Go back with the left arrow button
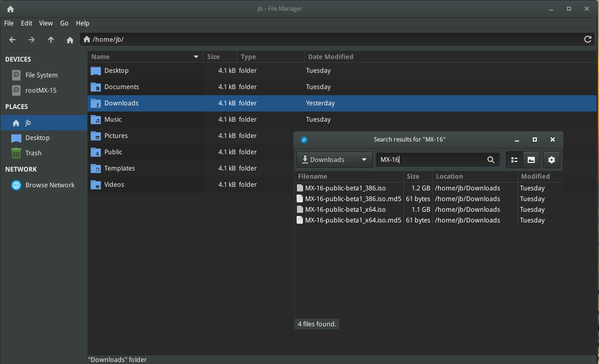The image size is (599, 364). (12, 40)
